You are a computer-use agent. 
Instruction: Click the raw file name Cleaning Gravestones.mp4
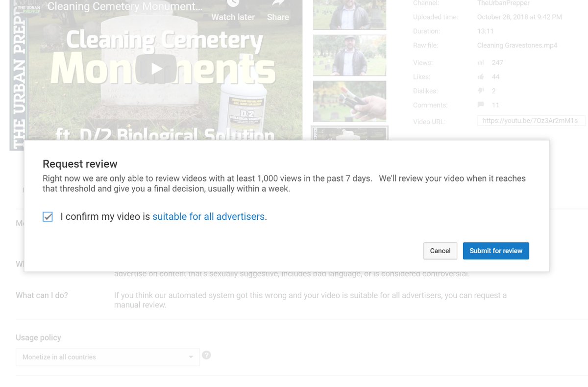click(x=517, y=46)
